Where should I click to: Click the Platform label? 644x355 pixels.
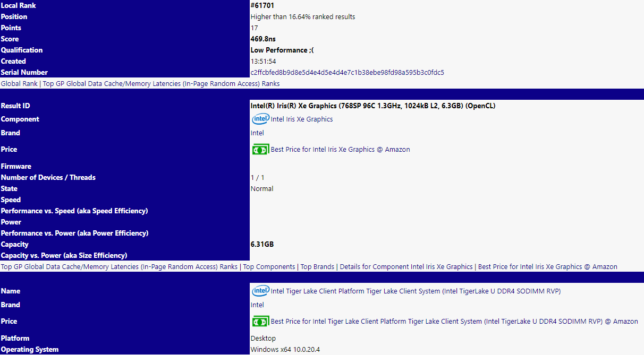(x=15, y=338)
